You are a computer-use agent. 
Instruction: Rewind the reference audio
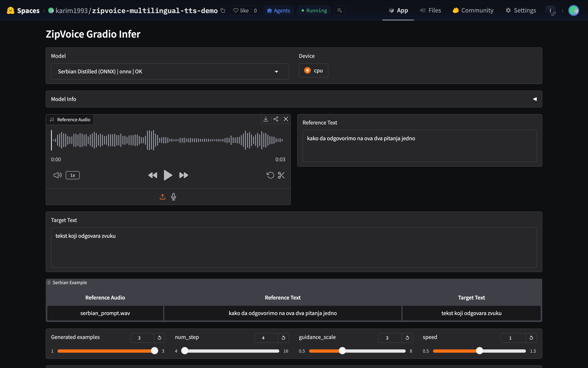coord(153,175)
